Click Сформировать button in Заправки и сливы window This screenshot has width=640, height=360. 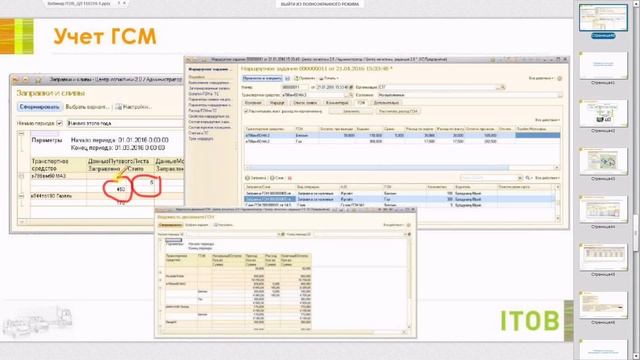click(40, 107)
